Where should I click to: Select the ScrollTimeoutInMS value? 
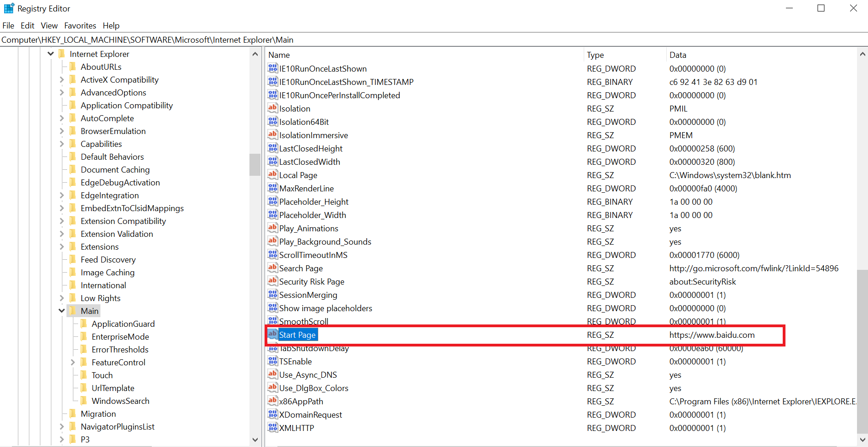(x=313, y=255)
